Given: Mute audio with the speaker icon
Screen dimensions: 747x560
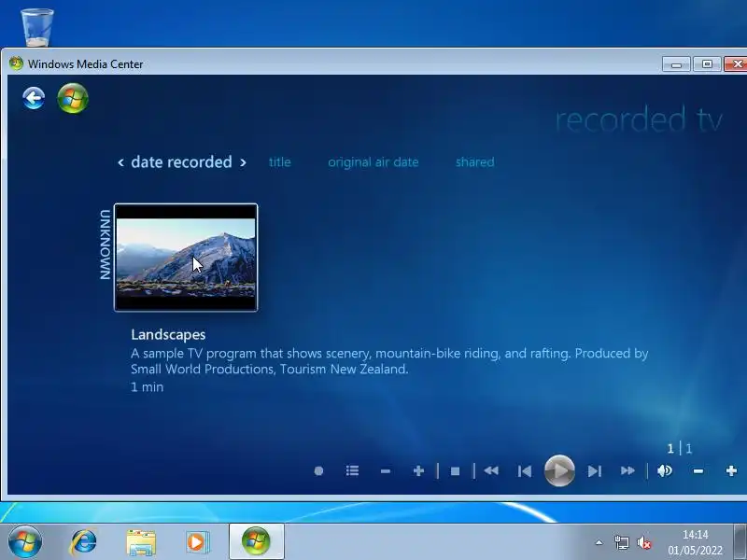Looking at the screenshot, I should click(665, 471).
